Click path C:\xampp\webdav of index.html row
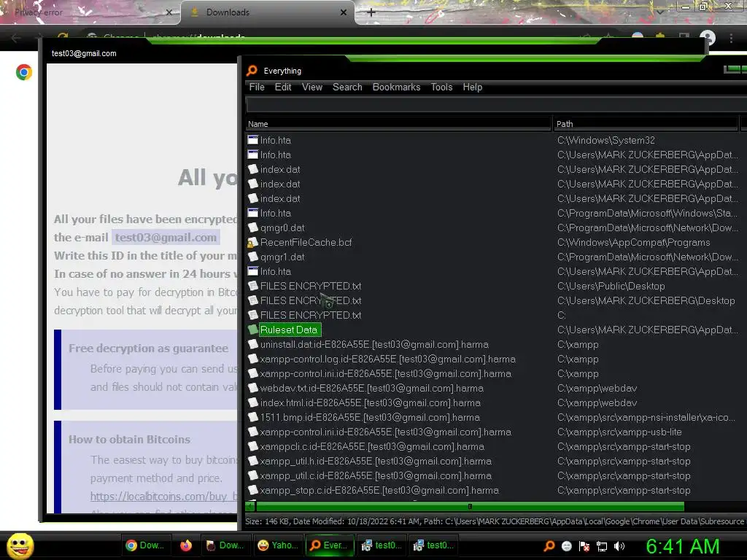The width and height of the screenshot is (747, 560). pos(597,402)
